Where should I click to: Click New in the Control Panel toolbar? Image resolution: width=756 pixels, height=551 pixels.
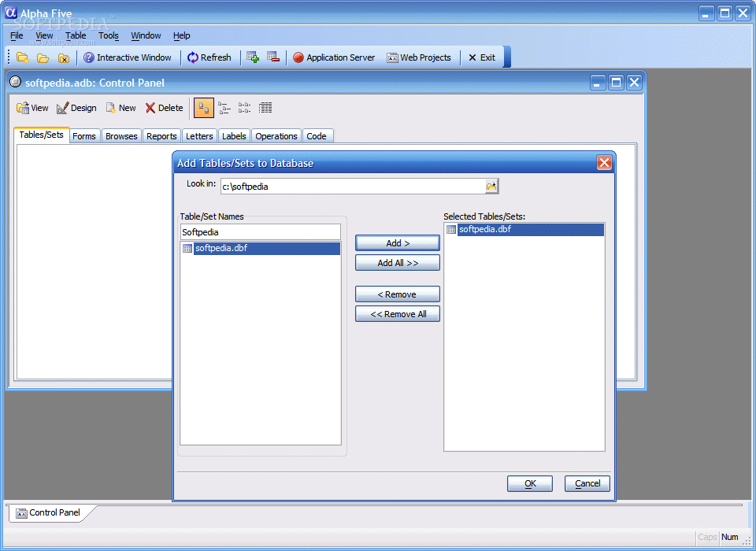point(121,108)
